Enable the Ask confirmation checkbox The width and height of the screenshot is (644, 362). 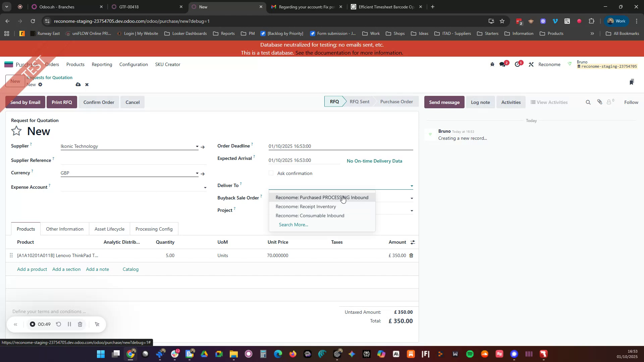point(271,173)
